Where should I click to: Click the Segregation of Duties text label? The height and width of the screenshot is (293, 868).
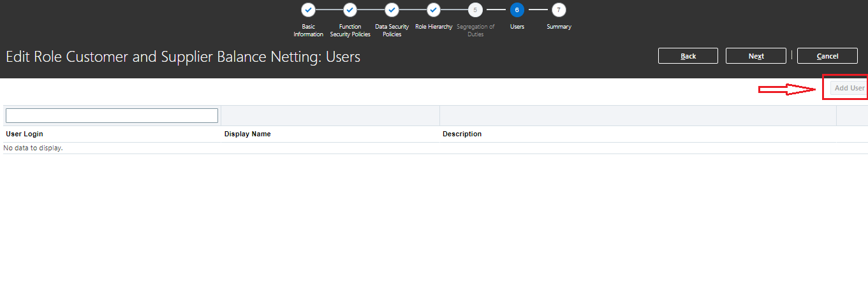[475, 31]
